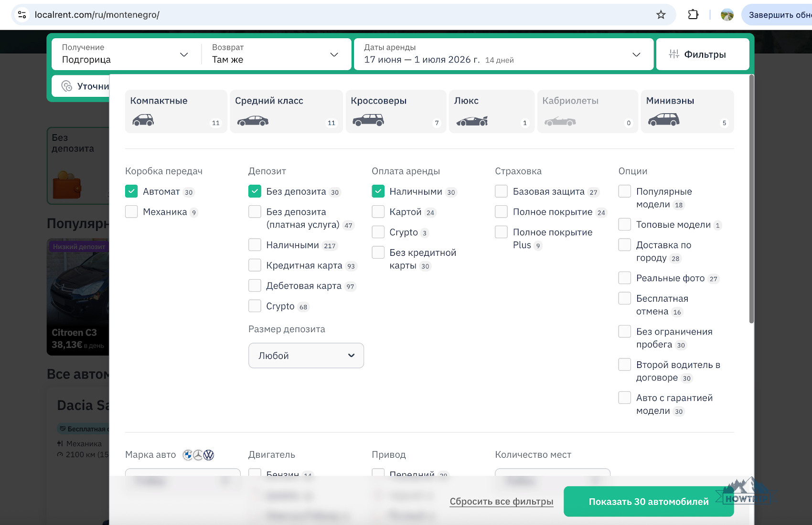Image resolution: width=812 pixels, height=525 pixels.
Task: Click the compact car icon
Action: click(143, 120)
